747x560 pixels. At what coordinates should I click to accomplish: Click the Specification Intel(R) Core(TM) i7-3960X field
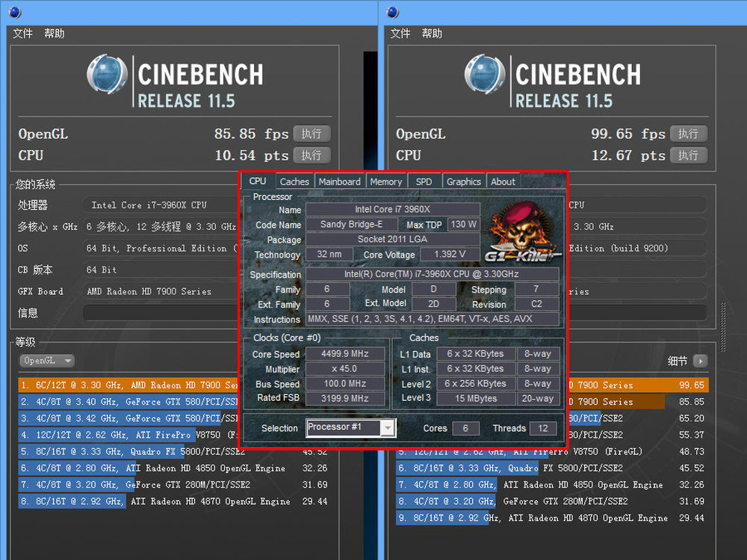[432, 274]
